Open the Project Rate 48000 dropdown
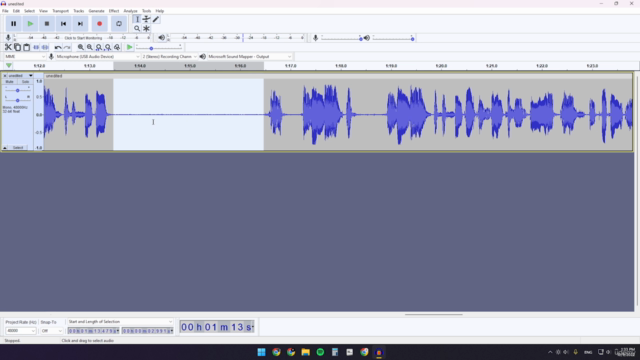 click(20, 331)
